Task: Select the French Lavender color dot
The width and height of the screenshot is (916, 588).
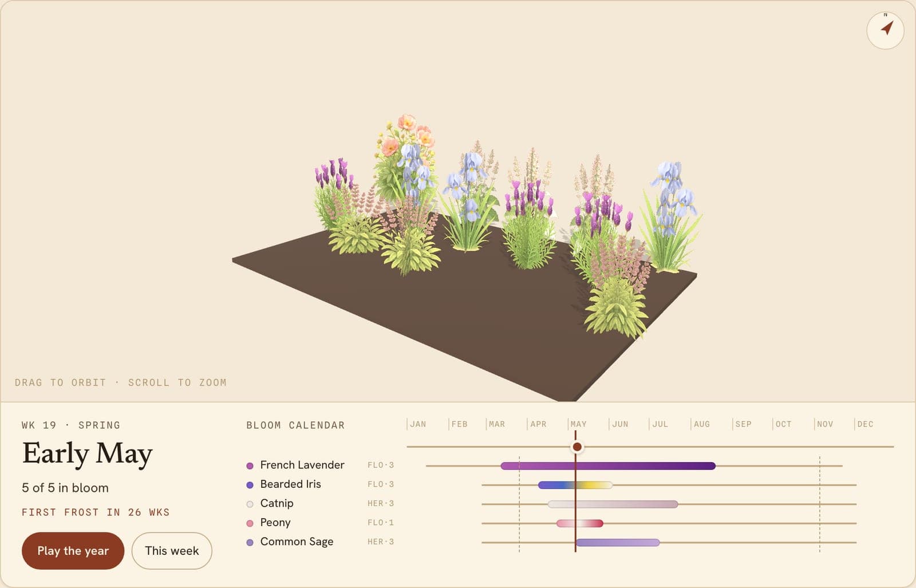Action: point(250,466)
